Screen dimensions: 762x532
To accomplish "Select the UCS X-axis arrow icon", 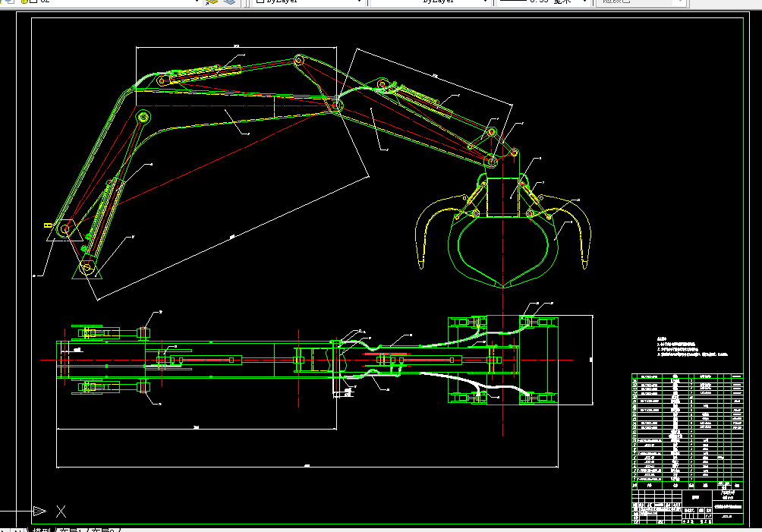I will click(x=39, y=511).
